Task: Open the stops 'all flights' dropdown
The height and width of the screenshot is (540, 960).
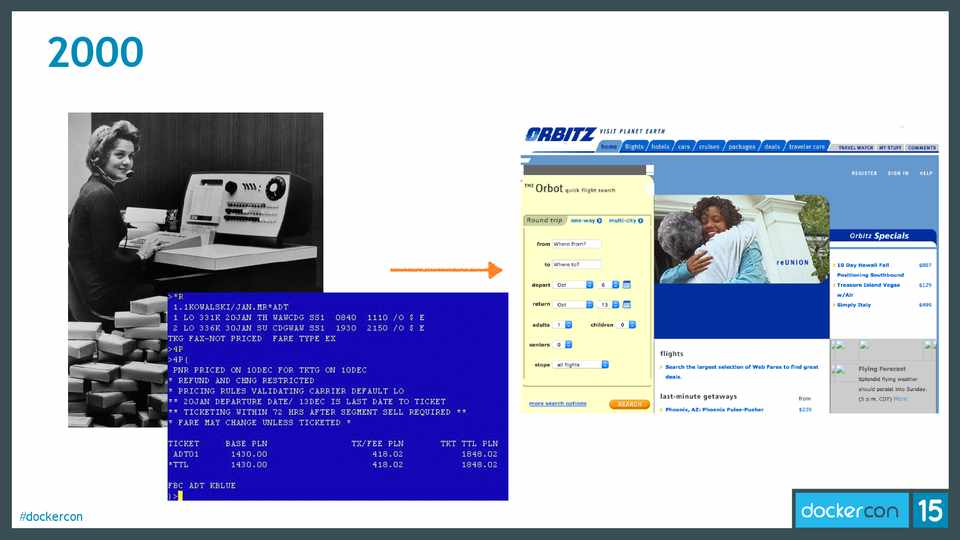Action: coord(581,365)
